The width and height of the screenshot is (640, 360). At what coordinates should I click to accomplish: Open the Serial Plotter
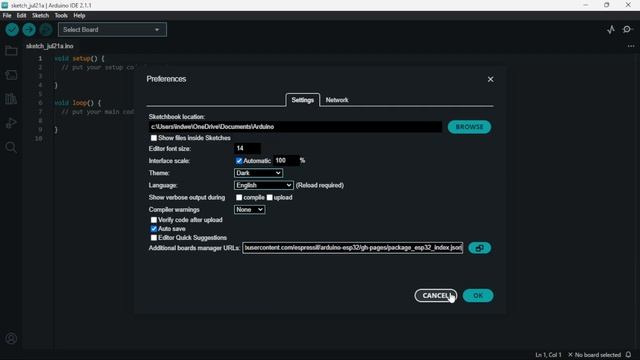[x=611, y=29]
